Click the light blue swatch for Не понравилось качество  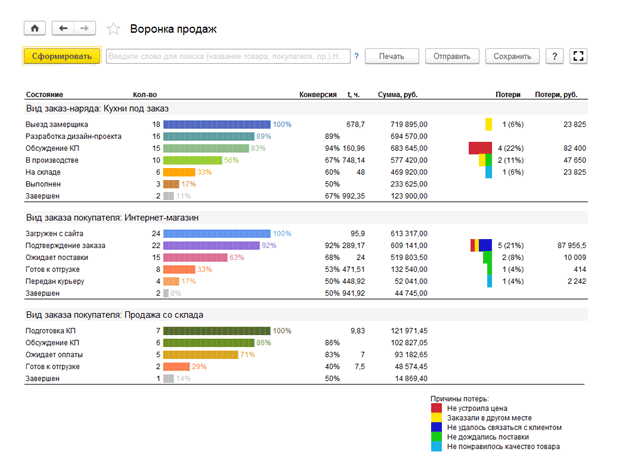(439, 447)
